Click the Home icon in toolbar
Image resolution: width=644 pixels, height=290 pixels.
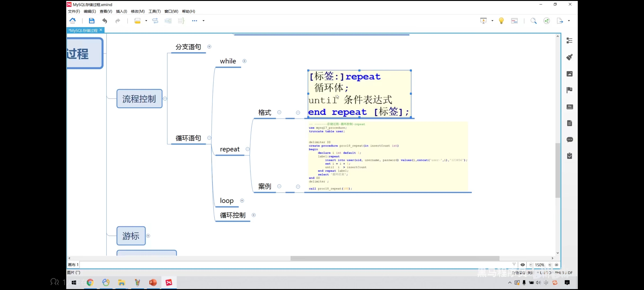point(72,21)
